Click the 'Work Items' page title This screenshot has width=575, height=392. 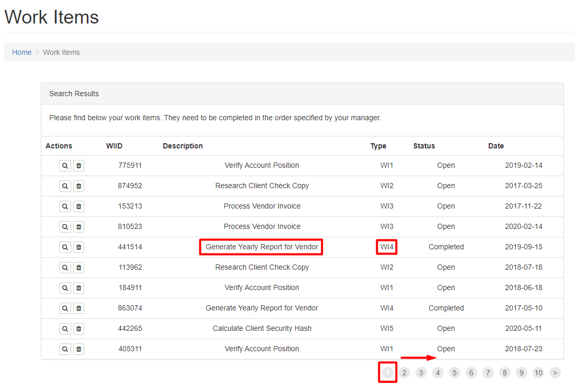pyautogui.click(x=52, y=17)
